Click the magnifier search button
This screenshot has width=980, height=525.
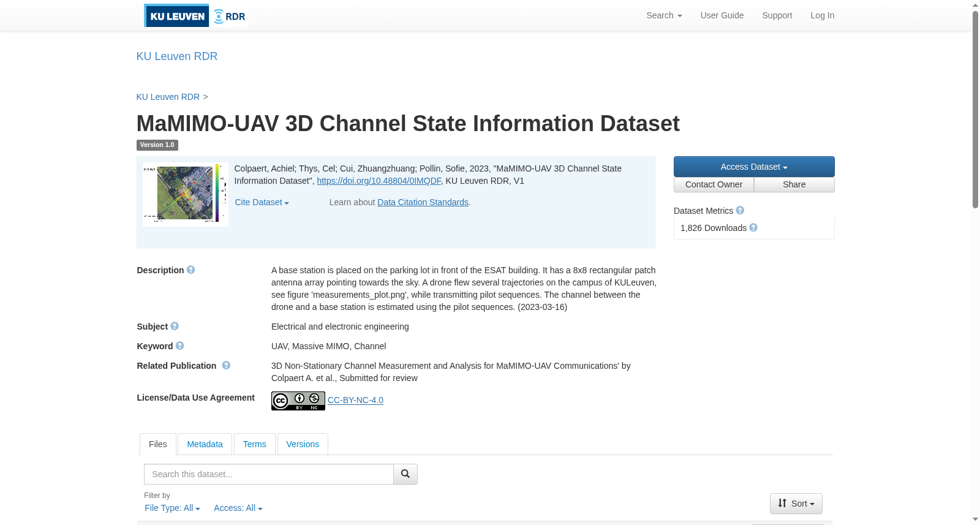405,474
